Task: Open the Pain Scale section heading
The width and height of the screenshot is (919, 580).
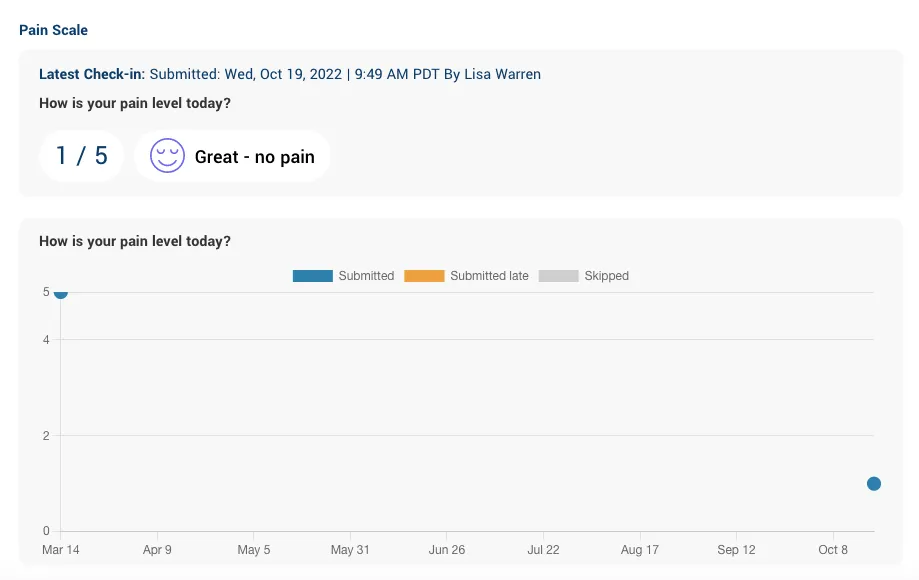Action: (x=53, y=30)
